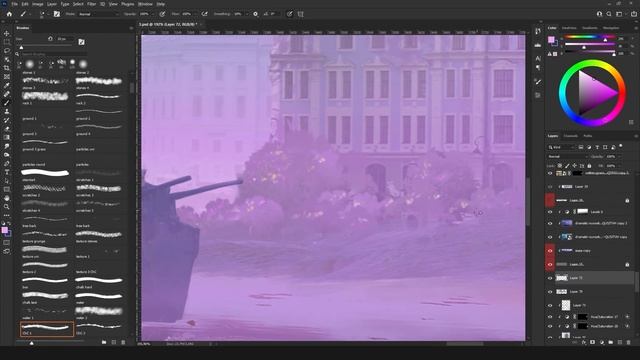Open the Window menu
The image size is (640, 360).
tap(145, 4)
